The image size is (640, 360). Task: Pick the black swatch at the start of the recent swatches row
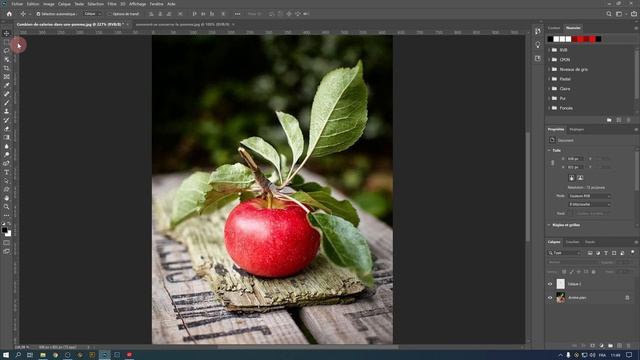tap(550, 39)
